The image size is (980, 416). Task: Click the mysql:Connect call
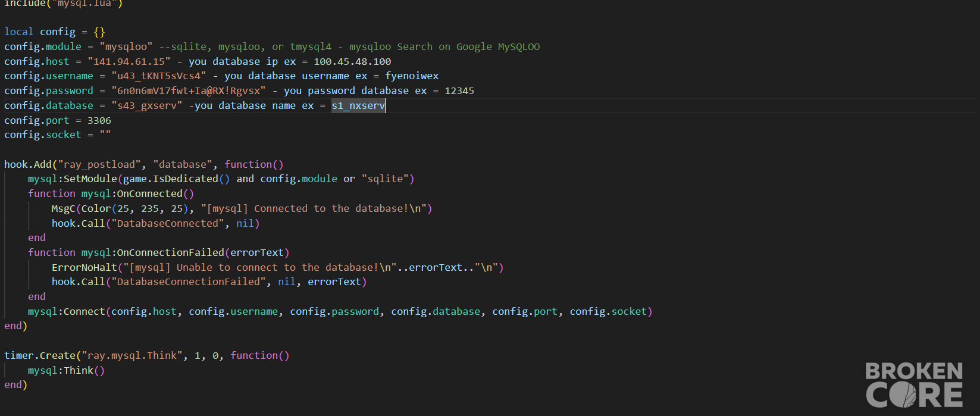[67, 311]
